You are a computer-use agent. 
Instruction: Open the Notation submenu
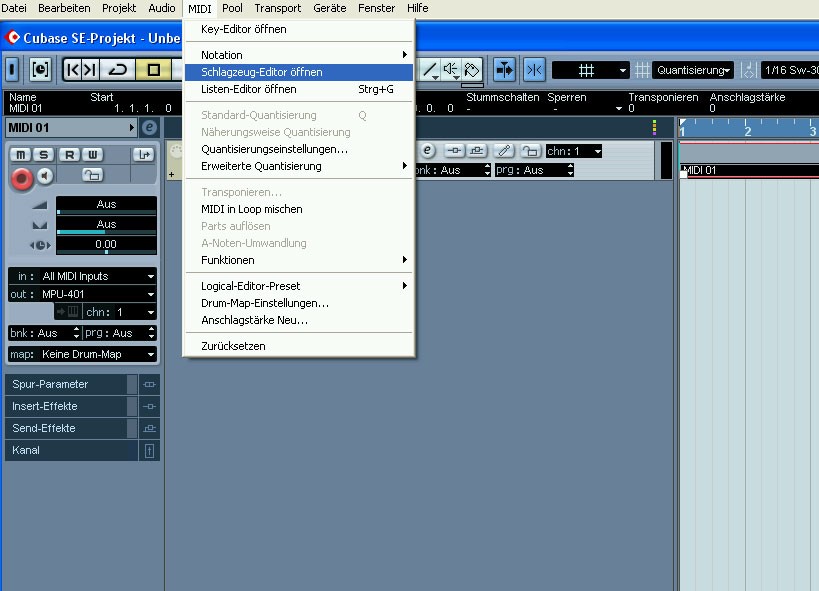point(299,55)
